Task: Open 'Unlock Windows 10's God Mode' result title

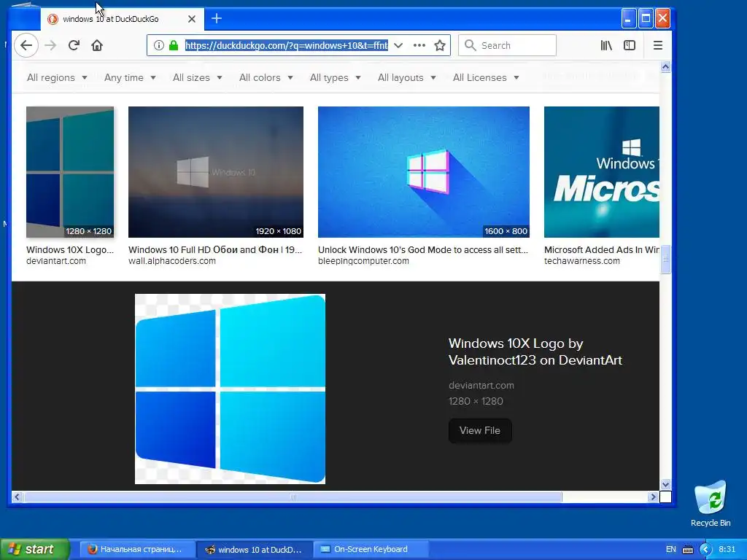Action: (x=423, y=249)
